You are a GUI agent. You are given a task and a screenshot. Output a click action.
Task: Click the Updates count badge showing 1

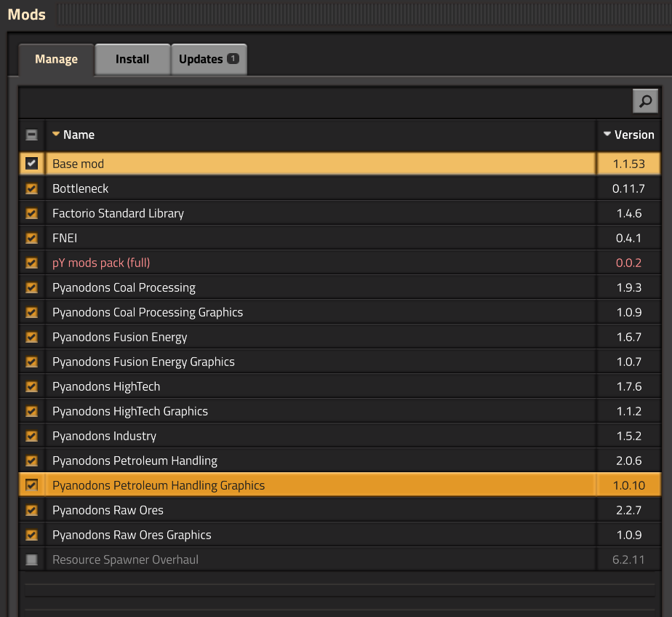(x=233, y=58)
